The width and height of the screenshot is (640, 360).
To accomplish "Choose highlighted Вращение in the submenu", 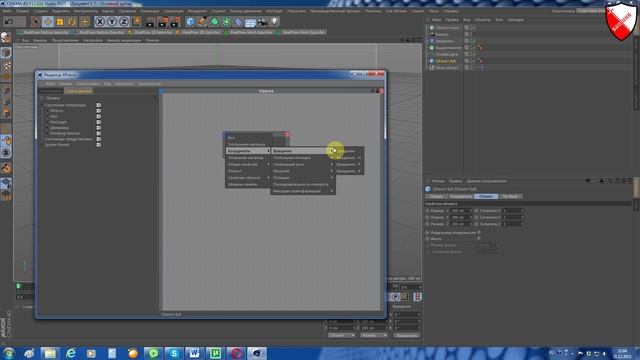I will tap(302, 151).
